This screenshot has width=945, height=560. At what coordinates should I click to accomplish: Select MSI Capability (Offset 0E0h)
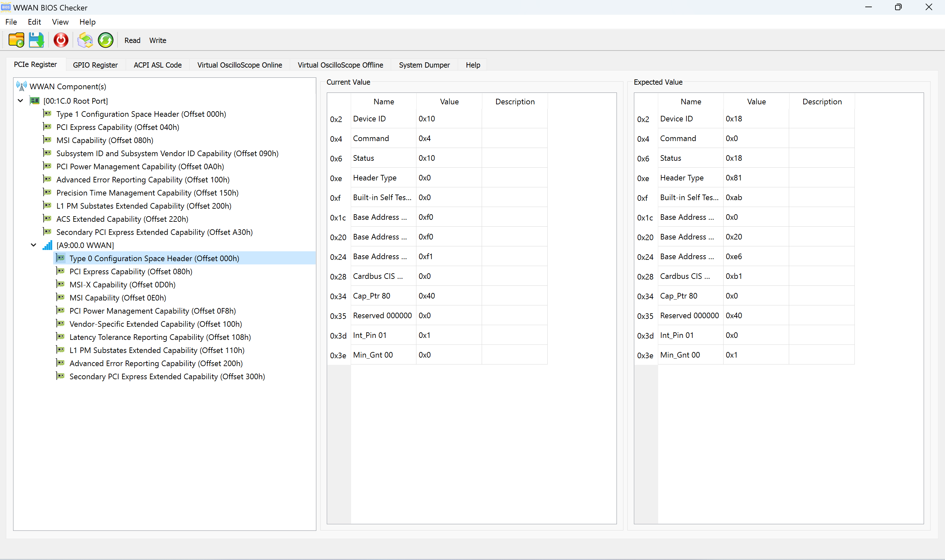pos(118,298)
